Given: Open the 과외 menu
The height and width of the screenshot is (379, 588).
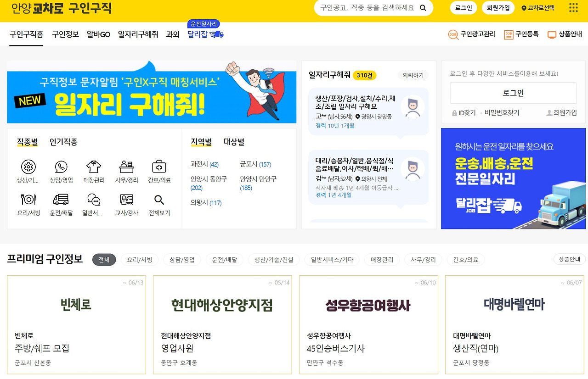Looking at the screenshot, I should pyautogui.click(x=173, y=34).
